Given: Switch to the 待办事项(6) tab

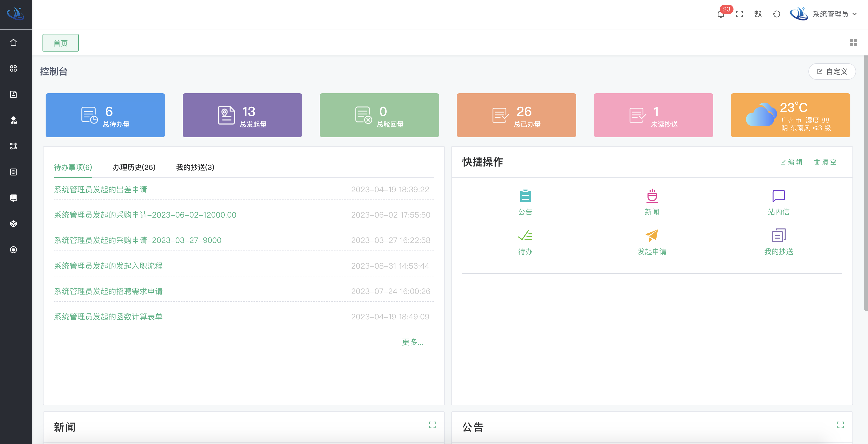Looking at the screenshot, I should [x=73, y=167].
